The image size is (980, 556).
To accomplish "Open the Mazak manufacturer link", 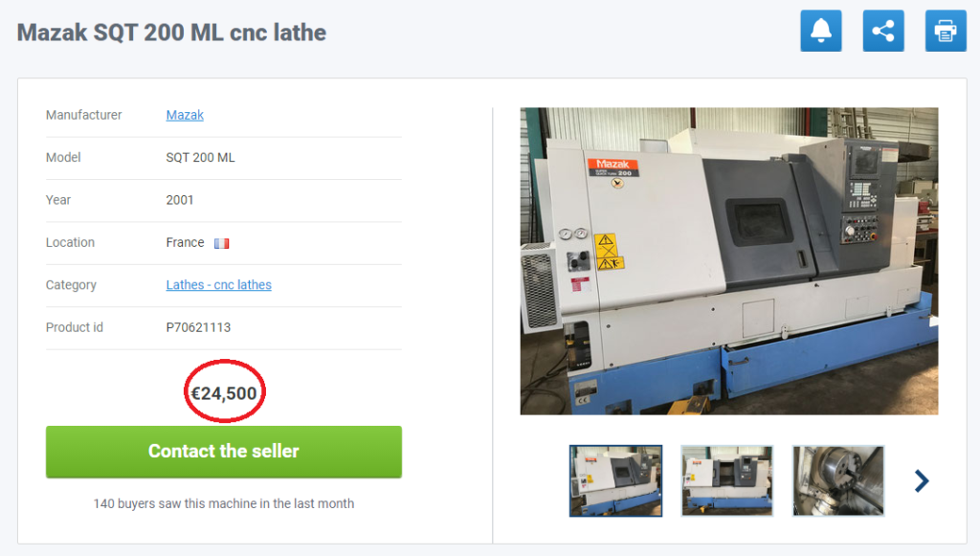I will tap(185, 115).
